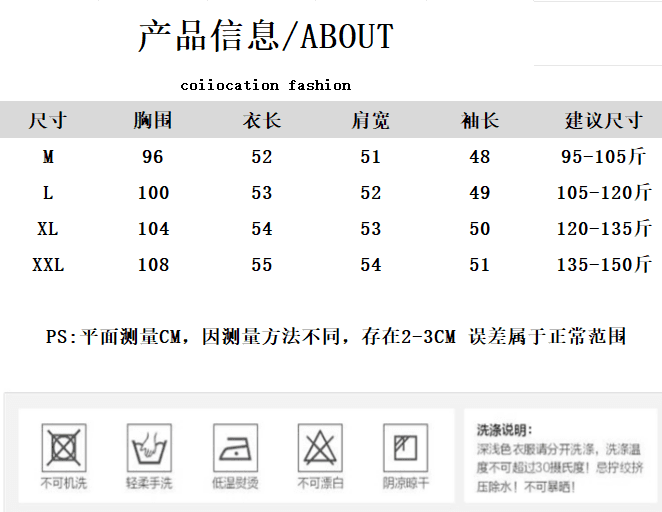662x512 pixels.
Task: Click garment length 55 in XXL row
Action: (x=262, y=265)
